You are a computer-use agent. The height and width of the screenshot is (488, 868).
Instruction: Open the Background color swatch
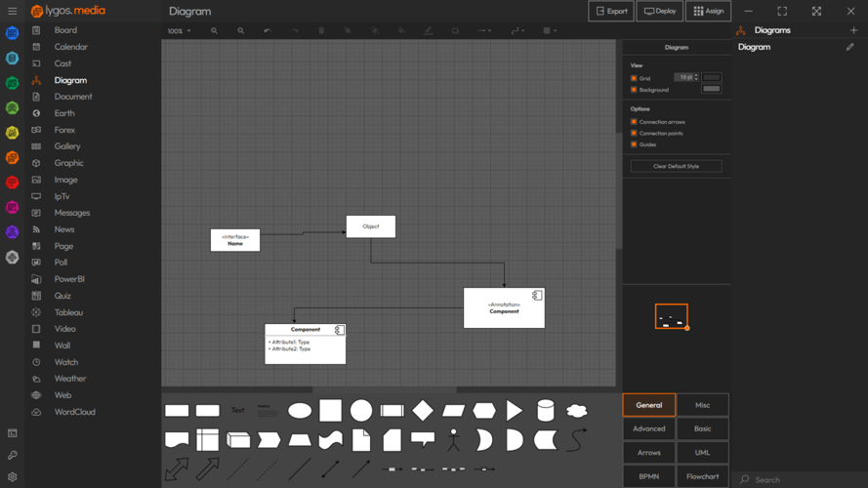click(711, 89)
